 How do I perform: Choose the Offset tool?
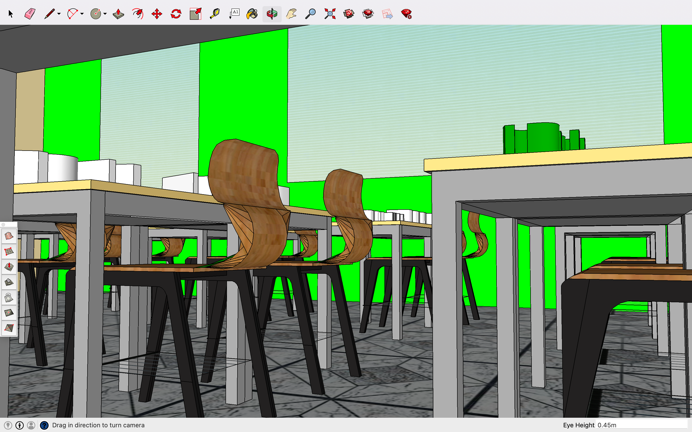(x=137, y=14)
